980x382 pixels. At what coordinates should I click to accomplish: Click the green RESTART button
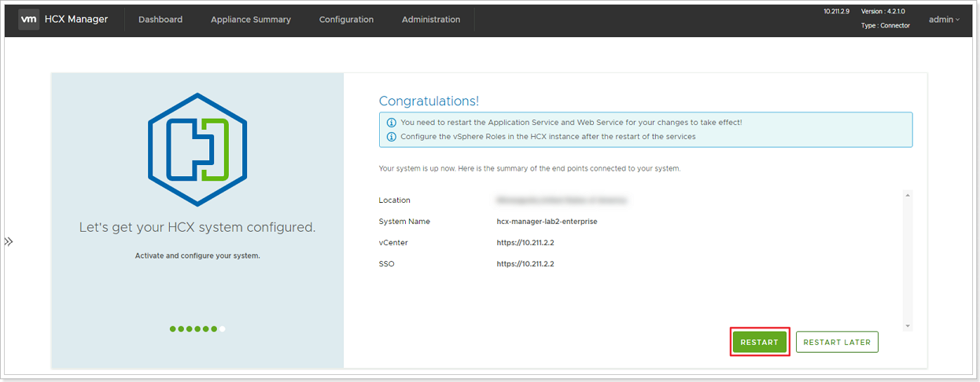click(759, 342)
